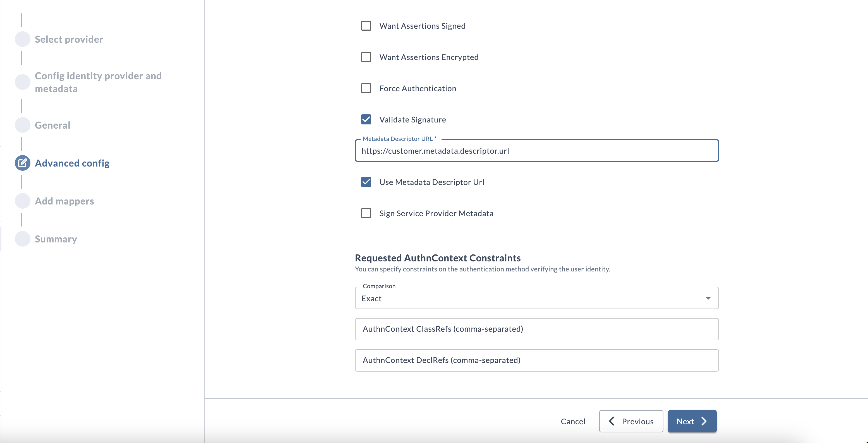Open the Force Authentication toggle
The width and height of the screenshot is (868, 443).
coord(367,88)
